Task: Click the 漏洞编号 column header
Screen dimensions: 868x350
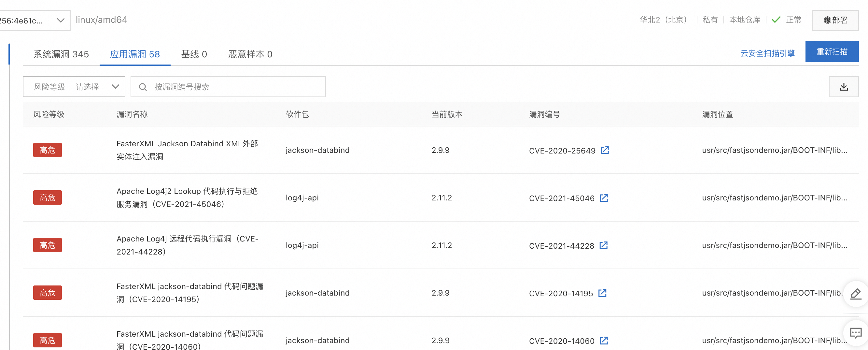Action: point(544,114)
